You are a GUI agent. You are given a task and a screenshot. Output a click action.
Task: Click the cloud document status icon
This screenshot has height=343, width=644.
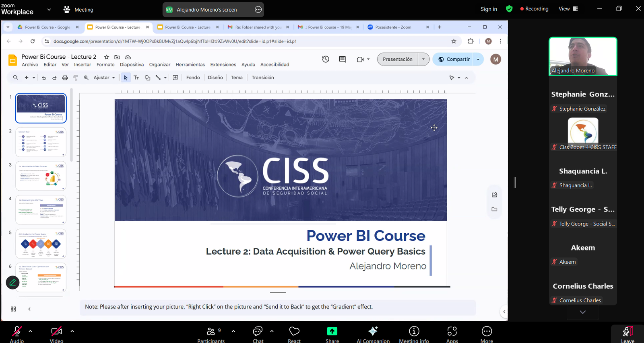[x=128, y=57]
